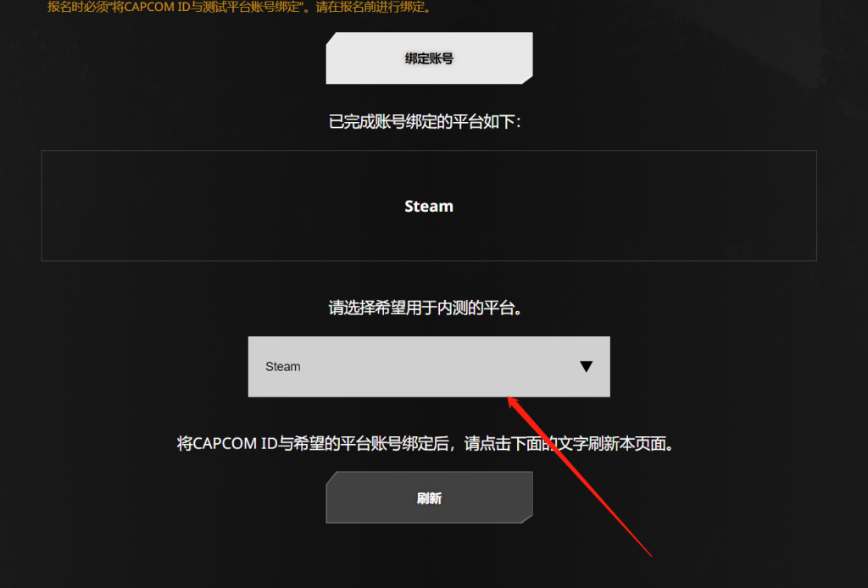
Task: Click the 刷新 refresh button
Action: coord(429,497)
